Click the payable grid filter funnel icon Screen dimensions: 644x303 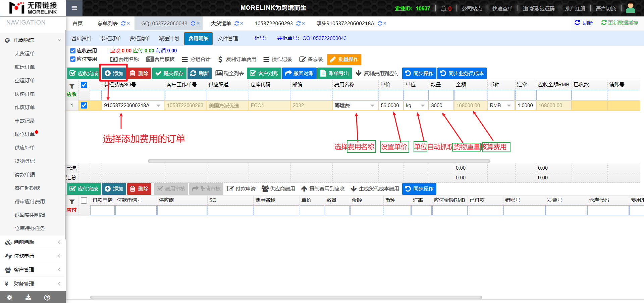pyautogui.click(x=72, y=202)
